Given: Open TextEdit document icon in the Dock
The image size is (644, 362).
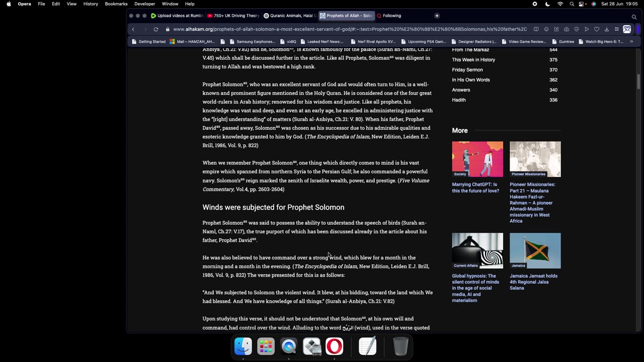Looking at the screenshot, I should coord(367,346).
